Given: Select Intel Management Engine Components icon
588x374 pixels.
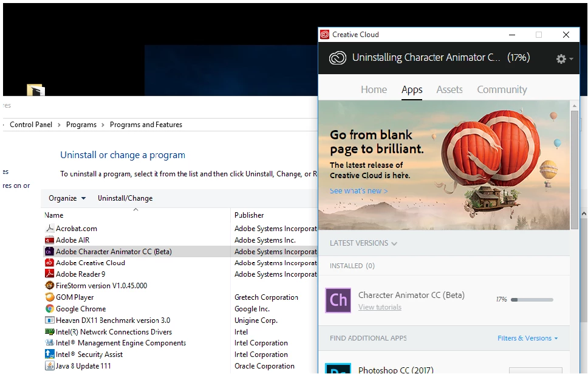Looking at the screenshot, I should pyautogui.click(x=49, y=343).
